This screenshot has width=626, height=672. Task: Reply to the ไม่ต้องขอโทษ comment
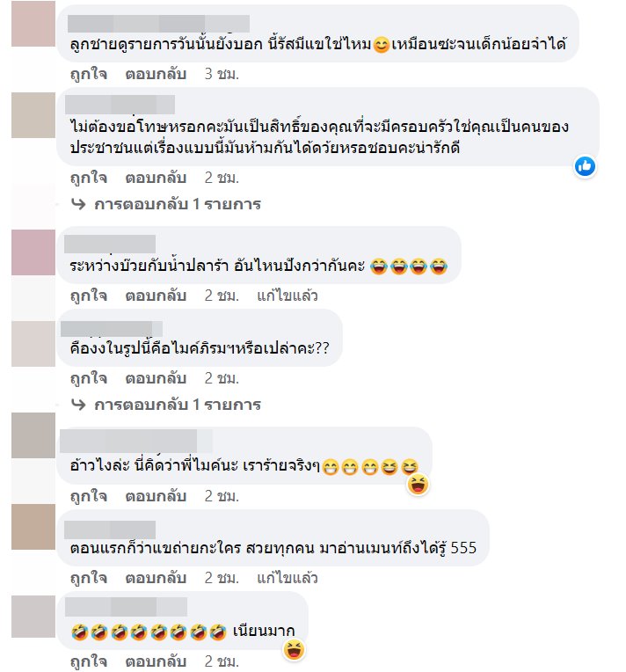point(156,178)
